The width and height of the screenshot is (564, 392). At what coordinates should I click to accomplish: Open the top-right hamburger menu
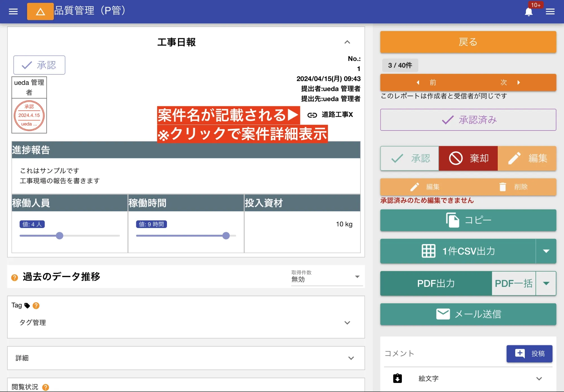point(550,11)
